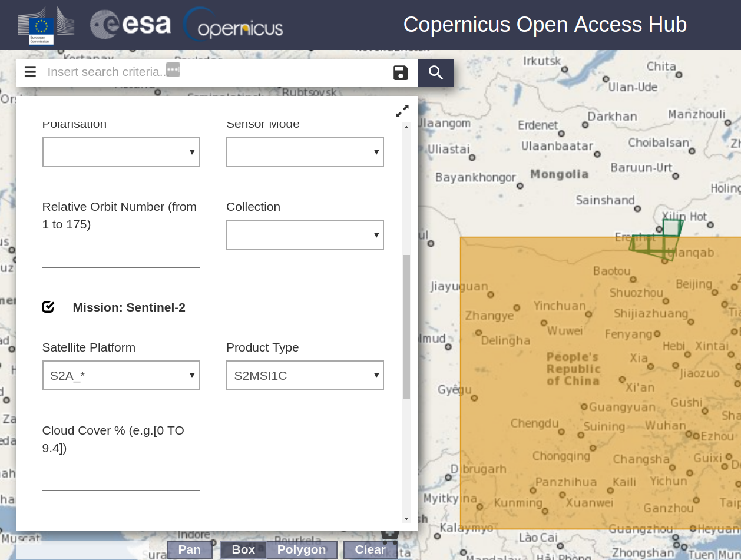Click the magnifying glass search button
This screenshot has width=741, height=560.
[436, 72]
